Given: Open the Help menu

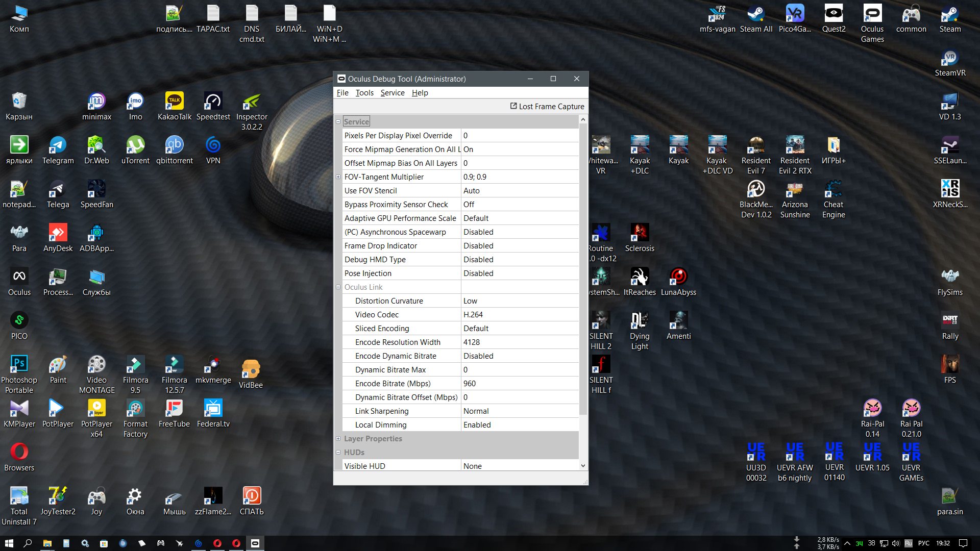Looking at the screenshot, I should 420,92.
